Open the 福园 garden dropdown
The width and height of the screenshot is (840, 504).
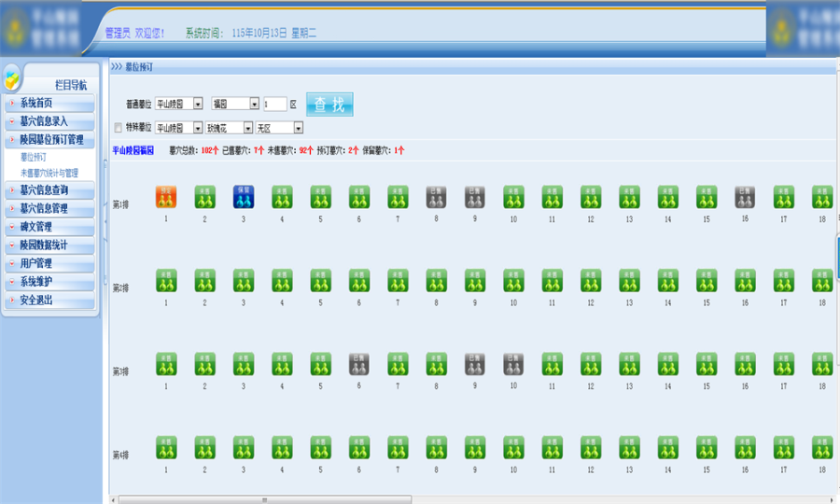235,104
